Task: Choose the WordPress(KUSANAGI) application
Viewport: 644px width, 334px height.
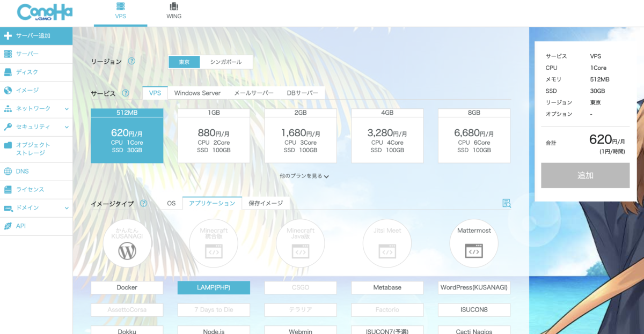Action: [x=474, y=287]
